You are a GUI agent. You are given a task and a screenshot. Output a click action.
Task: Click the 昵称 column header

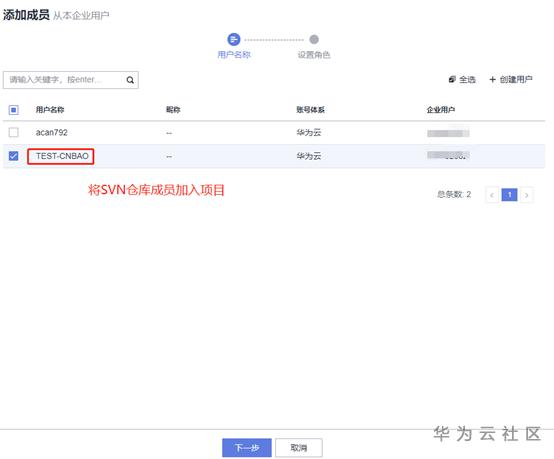[x=173, y=110]
